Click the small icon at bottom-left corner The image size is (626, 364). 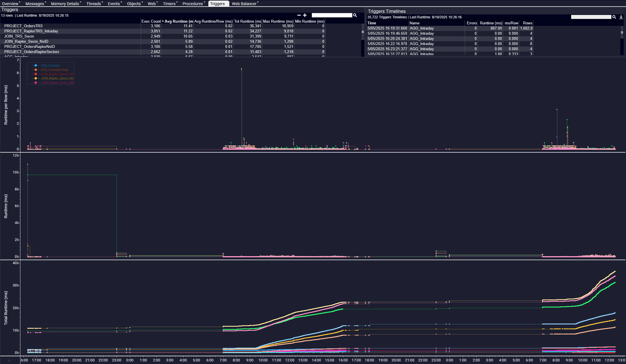pyautogui.click(x=9, y=361)
